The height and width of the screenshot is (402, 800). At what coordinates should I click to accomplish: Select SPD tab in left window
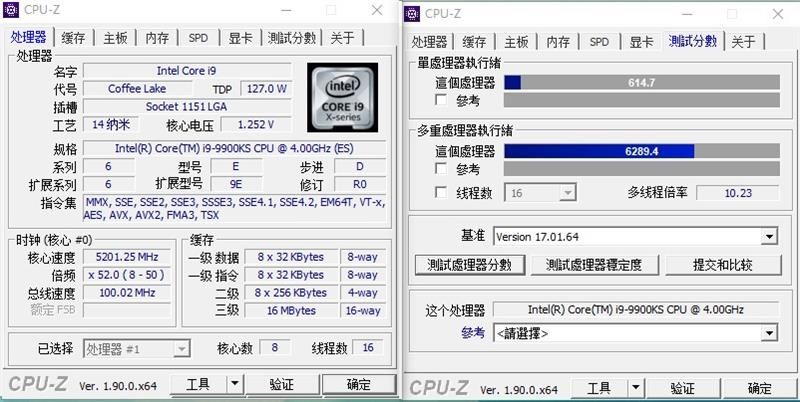pyautogui.click(x=198, y=38)
